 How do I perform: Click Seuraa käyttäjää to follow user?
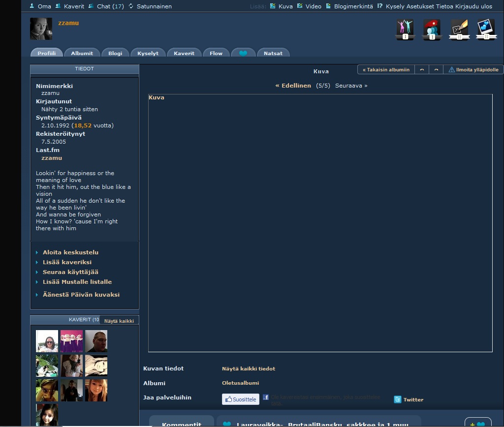pyautogui.click(x=70, y=272)
